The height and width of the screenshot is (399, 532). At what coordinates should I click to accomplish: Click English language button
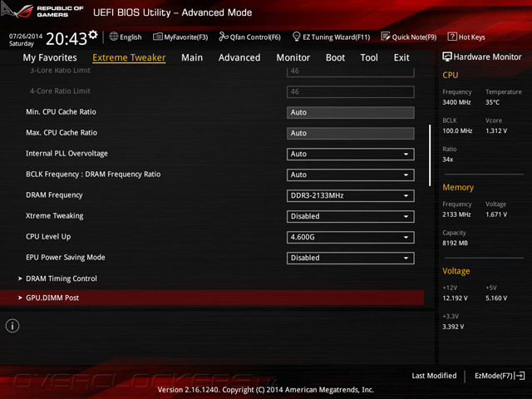coord(126,37)
